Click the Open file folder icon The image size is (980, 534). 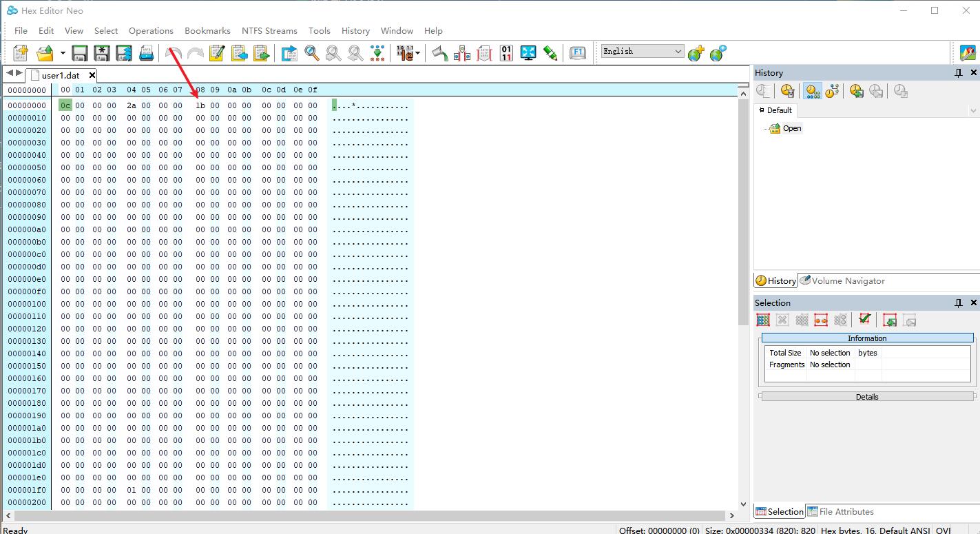point(45,53)
